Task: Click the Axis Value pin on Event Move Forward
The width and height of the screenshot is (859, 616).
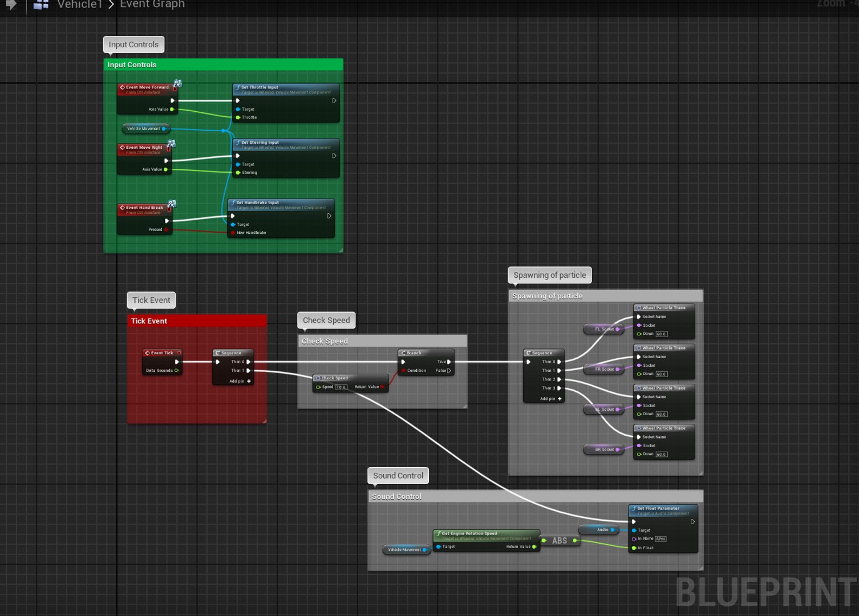Action: click(172, 109)
